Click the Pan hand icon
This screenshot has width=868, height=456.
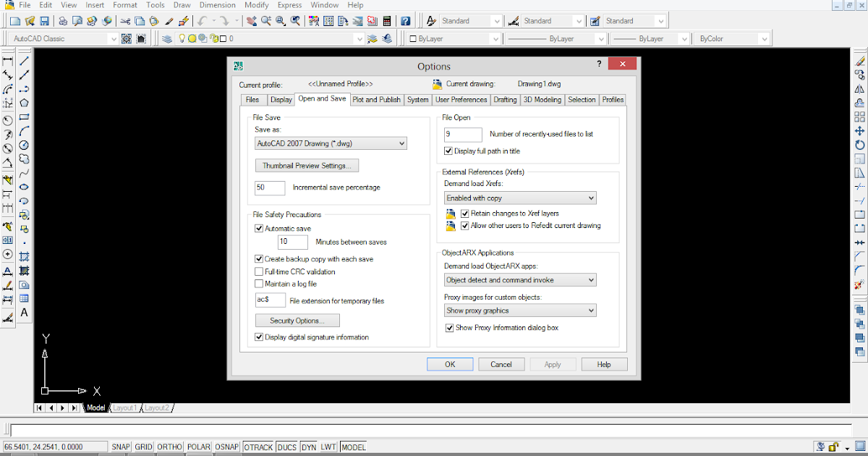(x=252, y=21)
